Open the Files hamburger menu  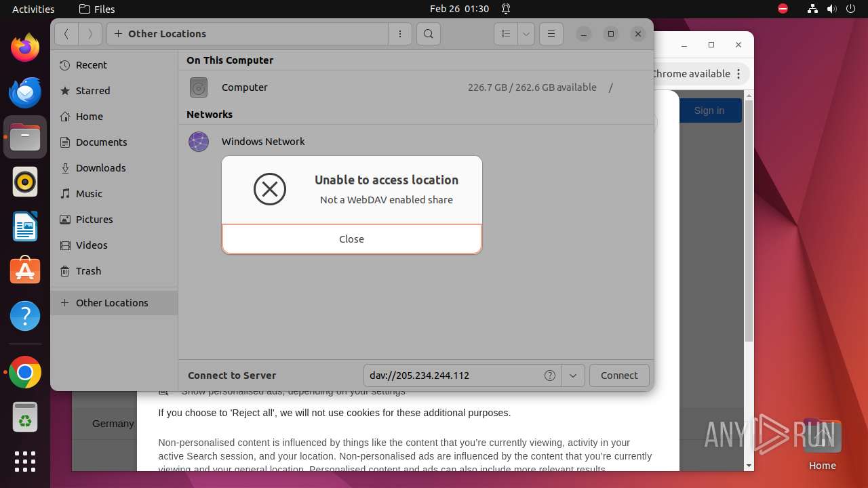tap(551, 34)
